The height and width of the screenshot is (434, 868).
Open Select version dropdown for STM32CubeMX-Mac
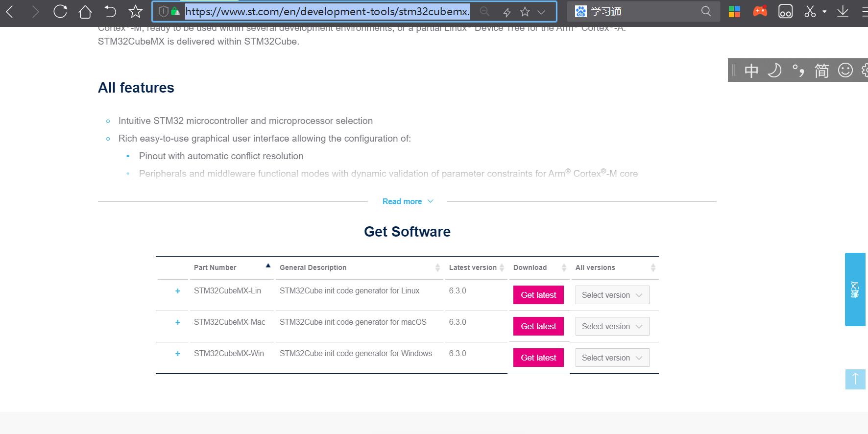click(612, 326)
